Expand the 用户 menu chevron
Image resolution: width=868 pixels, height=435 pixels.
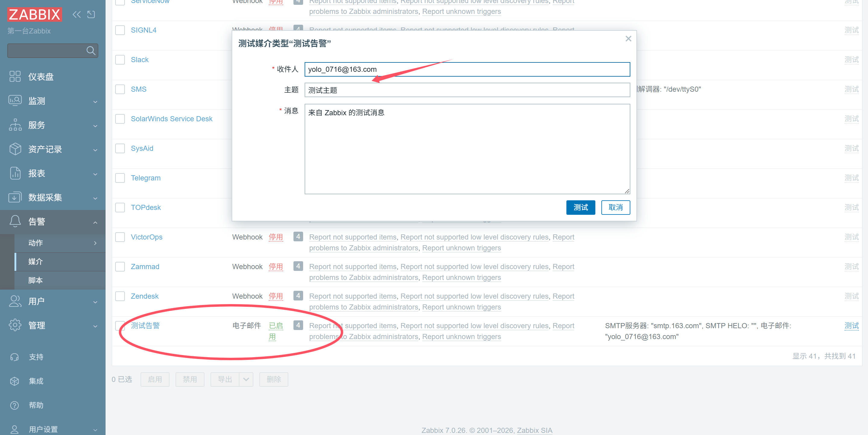click(95, 302)
